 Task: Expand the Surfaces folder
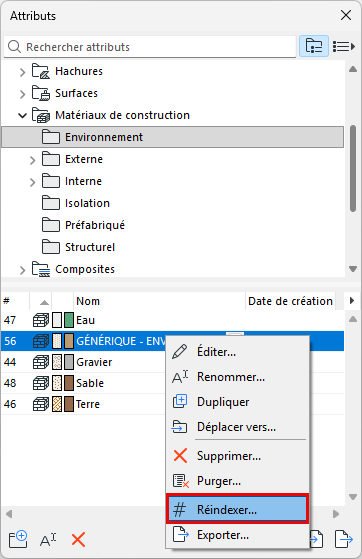coord(22,94)
